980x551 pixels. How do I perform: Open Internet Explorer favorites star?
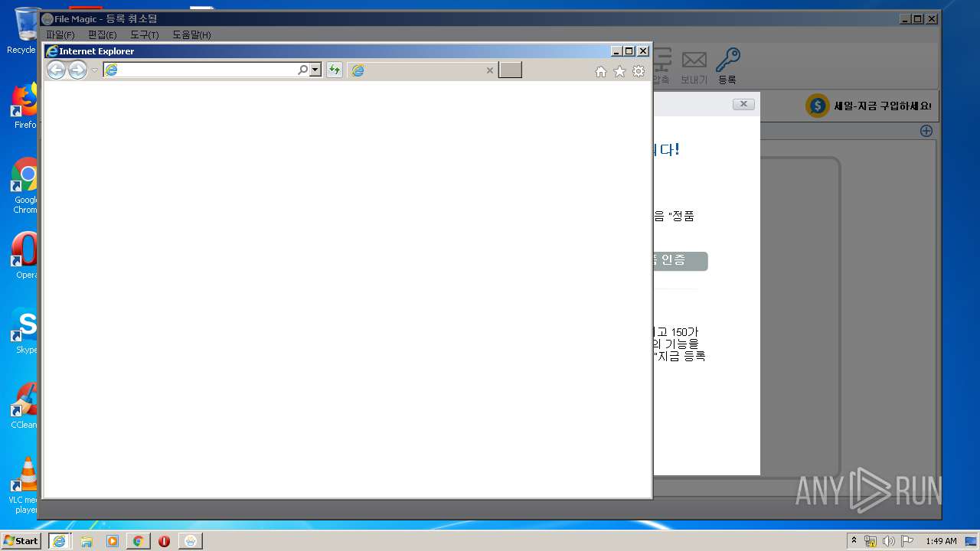click(619, 71)
